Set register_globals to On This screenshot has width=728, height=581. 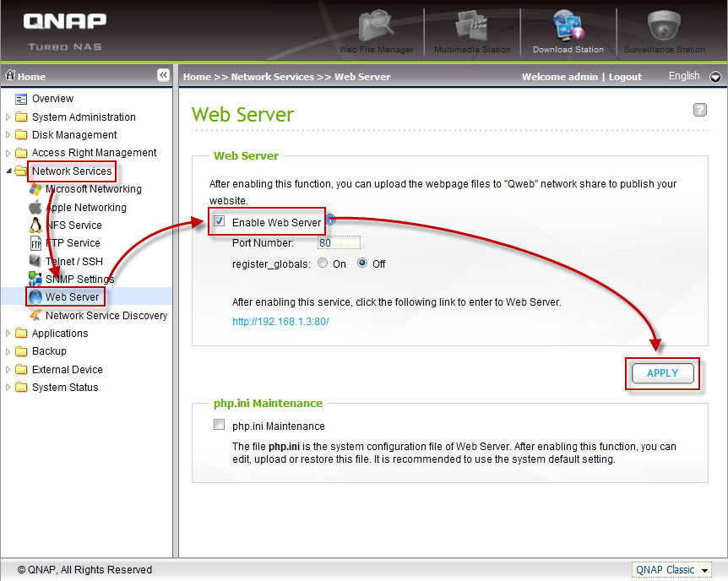click(323, 263)
